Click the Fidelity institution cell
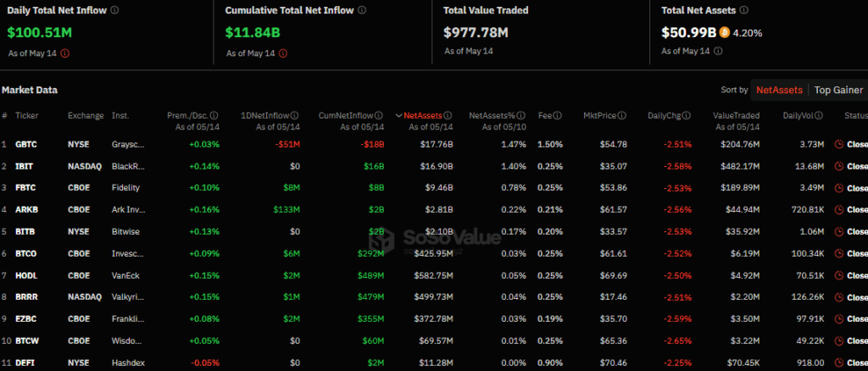The image size is (868, 371). click(x=125, y=188)
